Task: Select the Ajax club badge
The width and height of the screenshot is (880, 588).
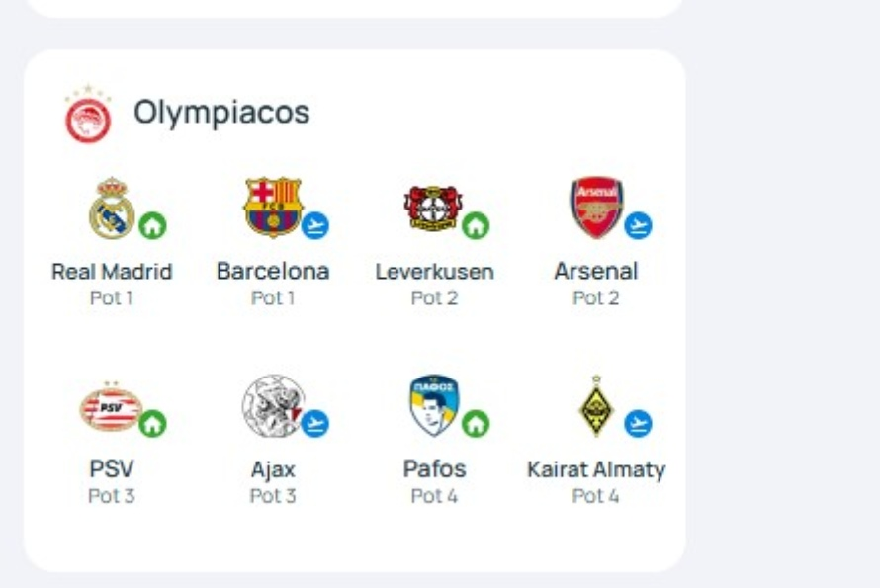Action: click(x=272, y=406)
